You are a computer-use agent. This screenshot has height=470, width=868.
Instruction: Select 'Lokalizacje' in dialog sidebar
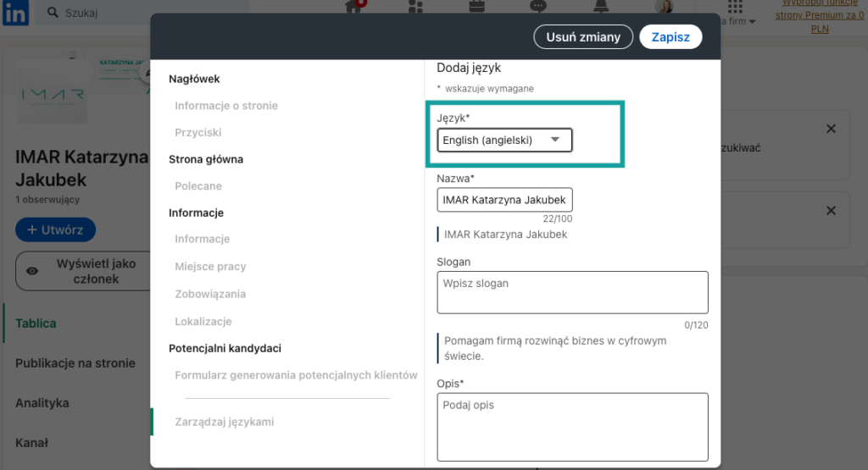point(203,321)
